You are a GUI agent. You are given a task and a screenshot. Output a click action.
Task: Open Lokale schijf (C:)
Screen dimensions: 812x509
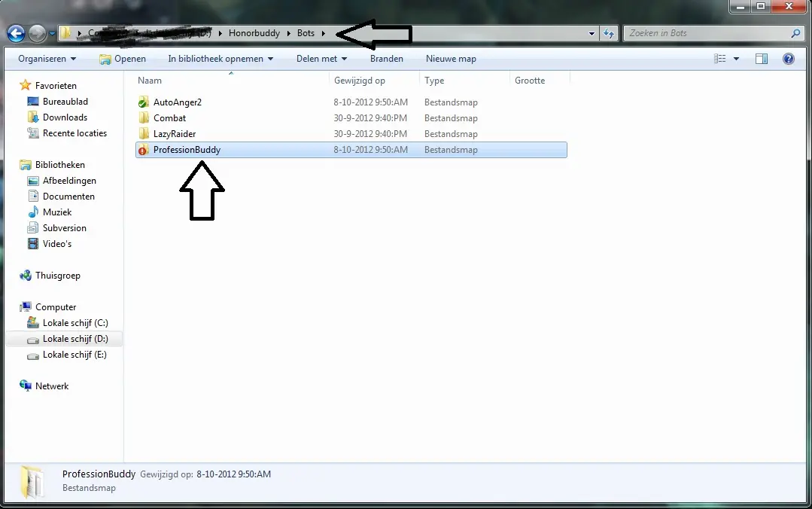point(75,323)
